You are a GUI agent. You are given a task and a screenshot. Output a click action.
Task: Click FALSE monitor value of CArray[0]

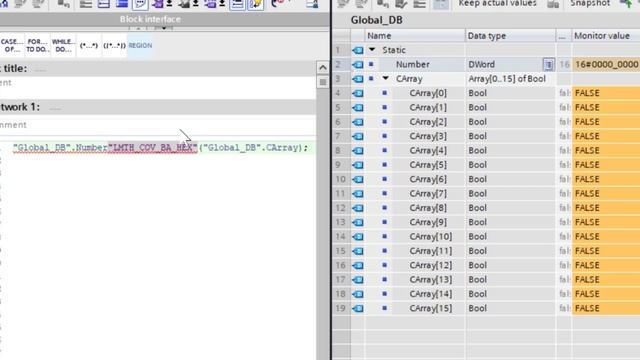point(606,93)
